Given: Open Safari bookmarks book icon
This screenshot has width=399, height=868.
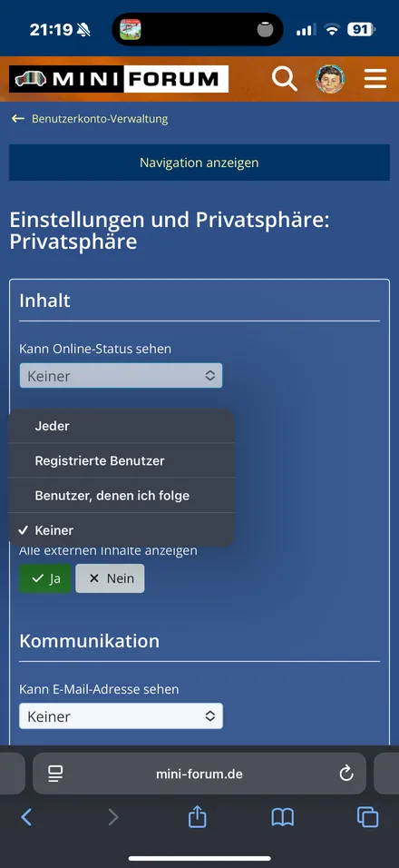Looking at the screenshot, I should tap(282, 817).
